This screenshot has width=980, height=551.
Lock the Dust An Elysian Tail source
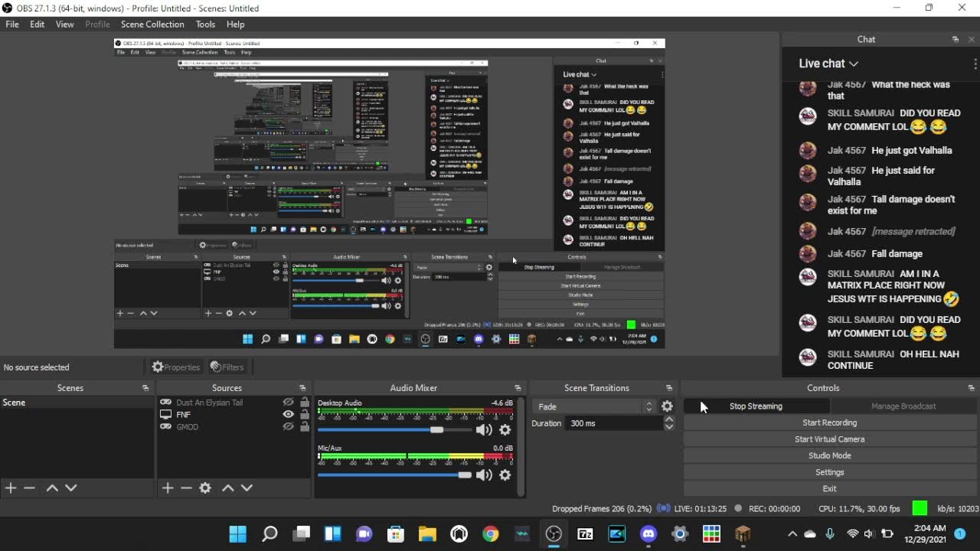[305, 403]
